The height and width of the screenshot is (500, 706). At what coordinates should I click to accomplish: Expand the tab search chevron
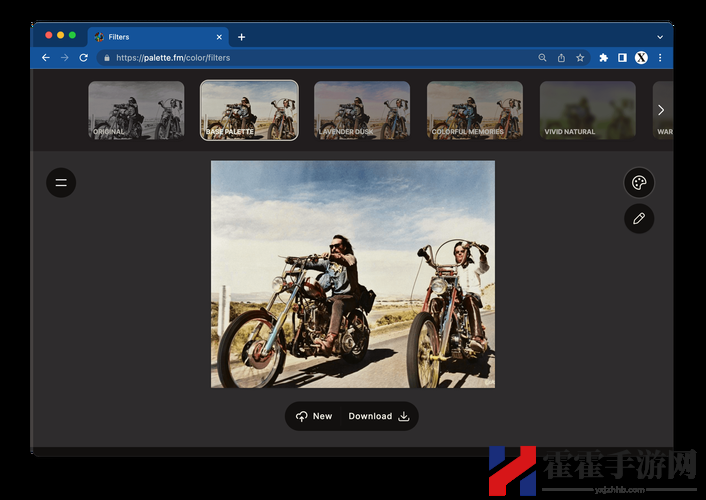click(660, 37)
